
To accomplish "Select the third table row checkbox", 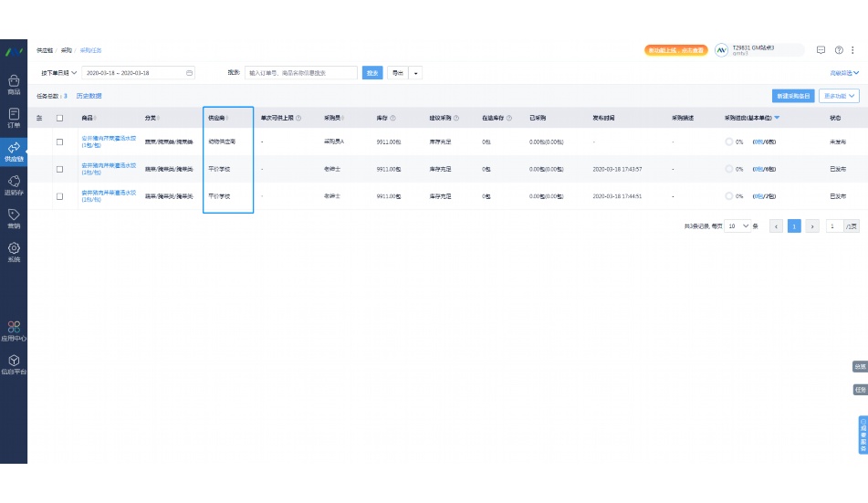I will (60, 196).
